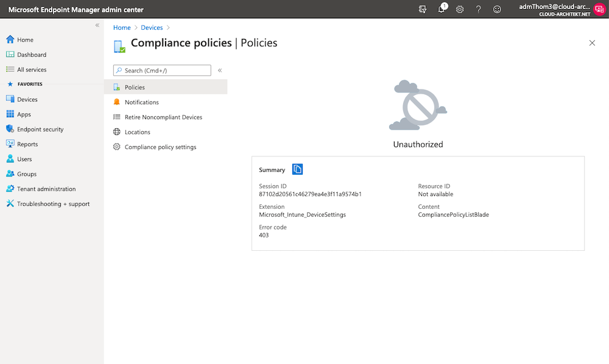Click the Reports monitor icon
This screenshot has height=364, width=609.
pyautogui.click(x=10, y=144)
